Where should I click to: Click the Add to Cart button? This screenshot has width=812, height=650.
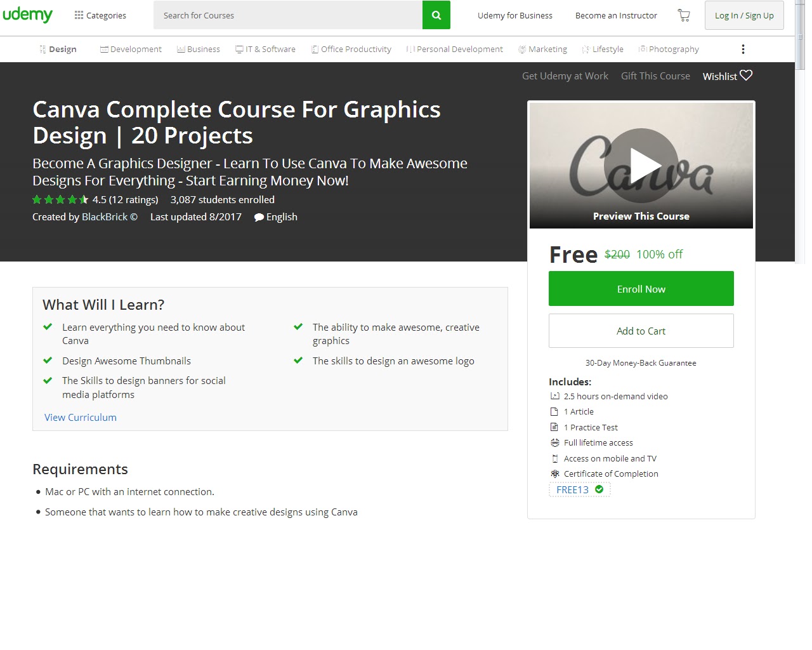point(641,331)
